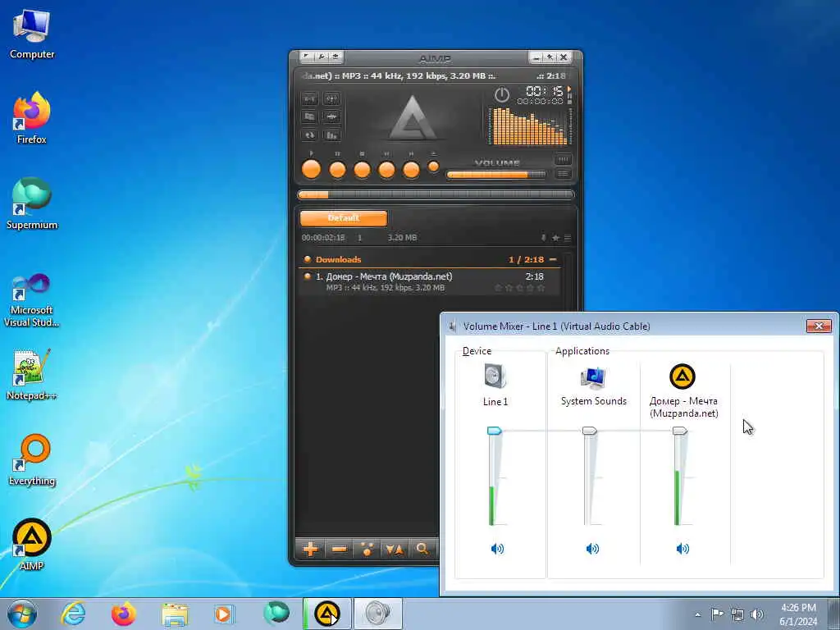Click the 00:15 elapsed time display
Image resolution: width=840 pixels, height=630 pixels.
[x=544, y=91]
